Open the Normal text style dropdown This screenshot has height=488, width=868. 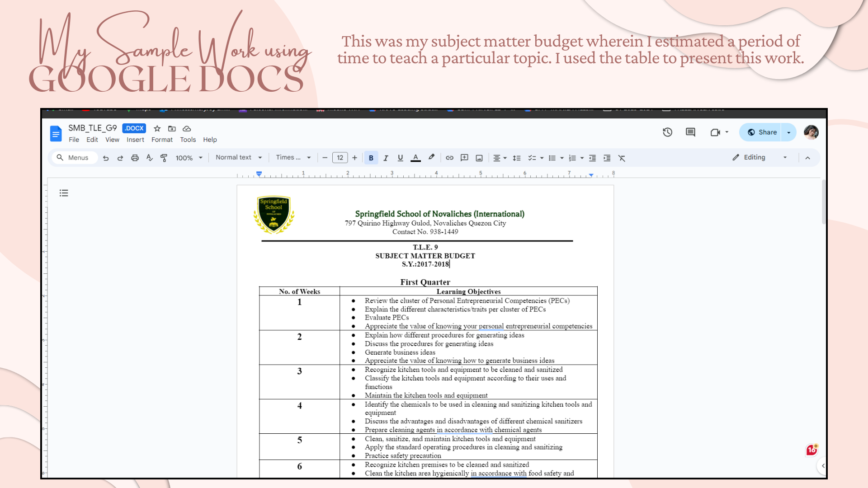(x=238, y=157)
